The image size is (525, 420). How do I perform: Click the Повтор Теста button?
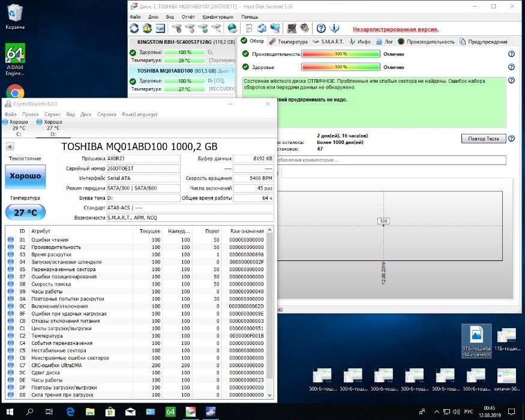pos(484,139)
